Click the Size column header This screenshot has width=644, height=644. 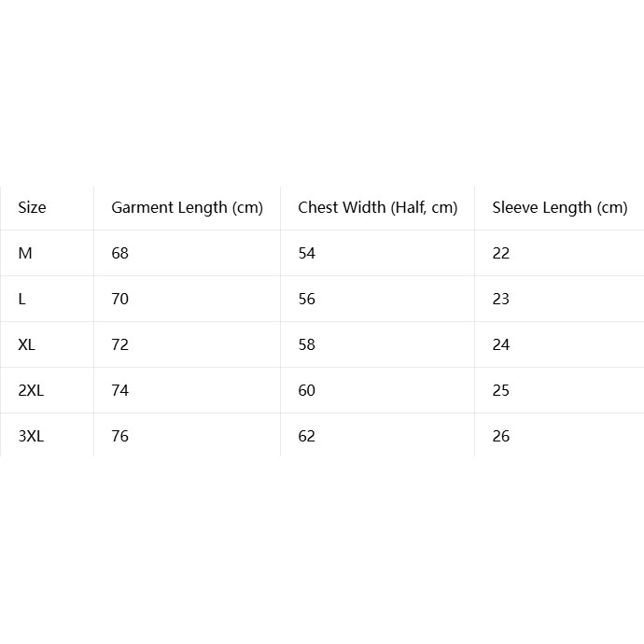coord(32,207)
